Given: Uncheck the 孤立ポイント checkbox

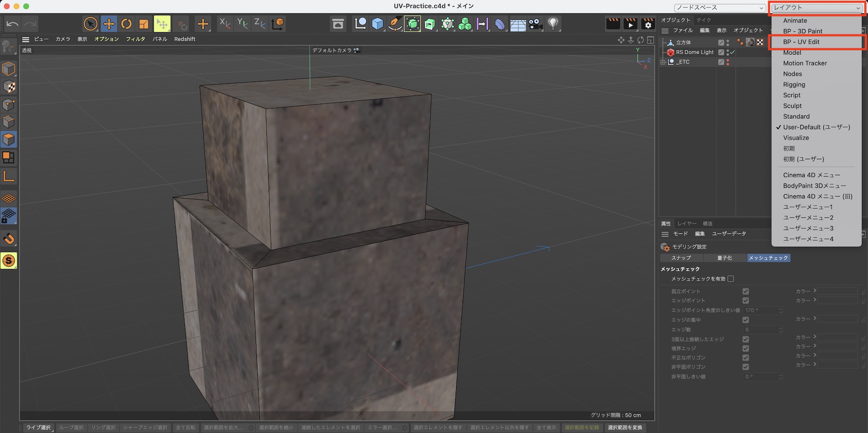Looking at the screenshot, I should pyautogui.click(x=746, y=292).
